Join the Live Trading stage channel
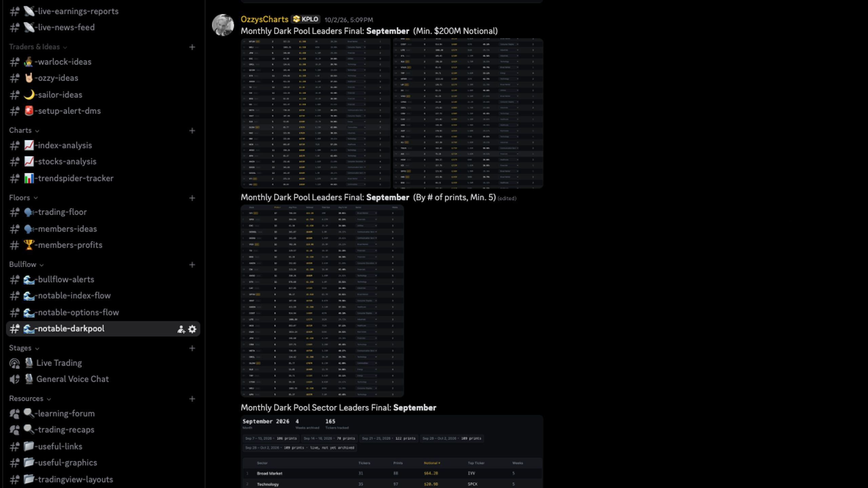Viewport: 868px width, 488px height. pyautogui.click(x=103, y=363)
